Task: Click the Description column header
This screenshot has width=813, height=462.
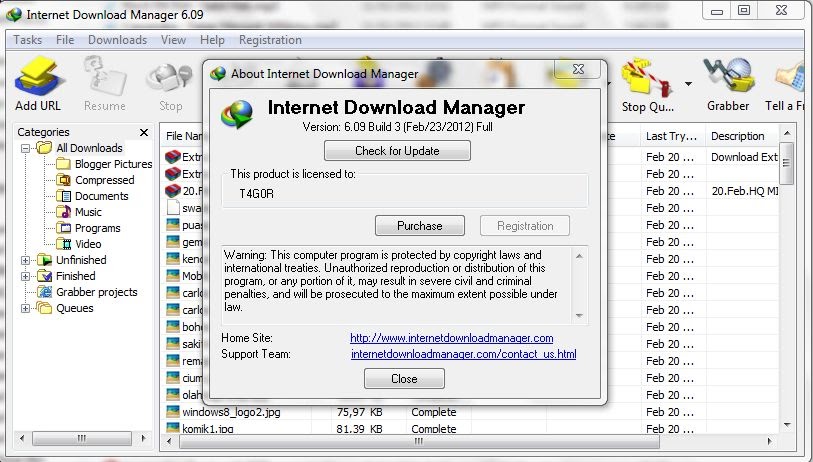Action: (742, 136)
